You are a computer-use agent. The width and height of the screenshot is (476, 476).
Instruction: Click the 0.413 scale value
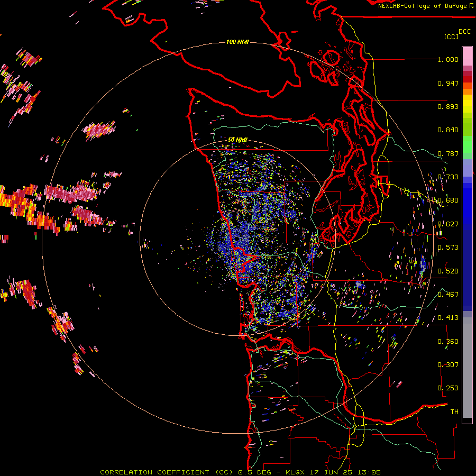[448, 318]
